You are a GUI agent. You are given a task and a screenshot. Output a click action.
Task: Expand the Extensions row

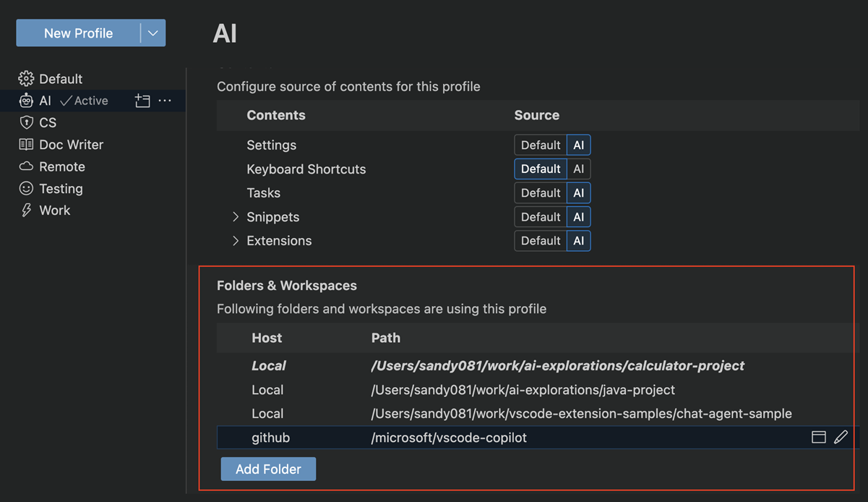(235, 240)
